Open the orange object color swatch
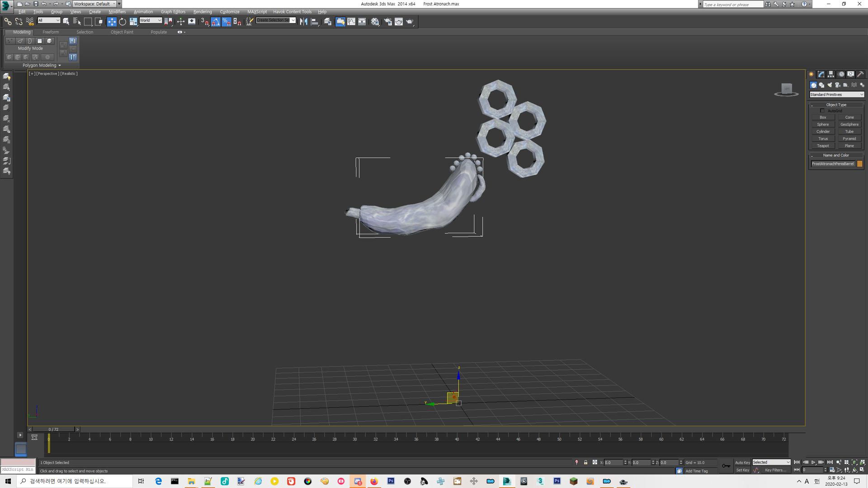The height and width of the screenshot is (488, 868). coord(860,164)
